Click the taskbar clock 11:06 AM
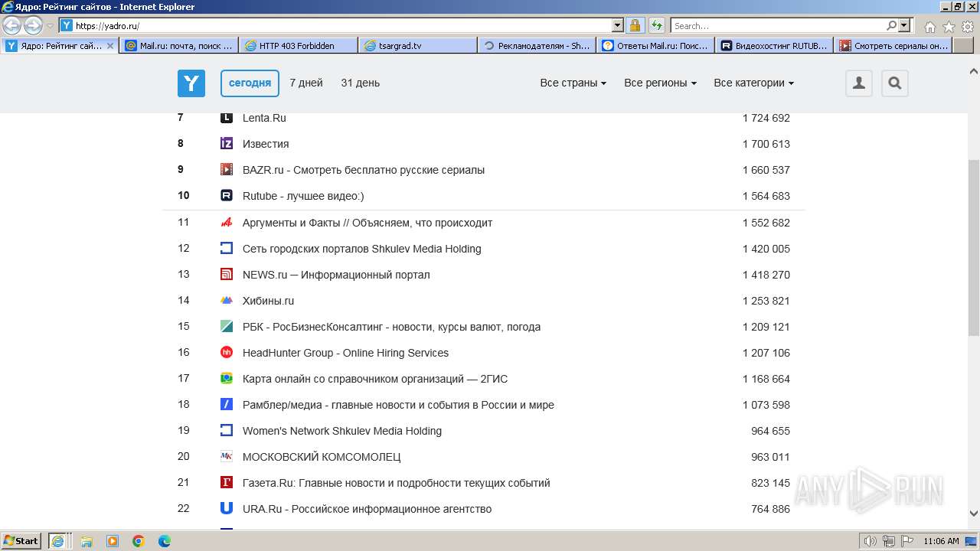Screen dimensions: 980x551 pos(941,541)
